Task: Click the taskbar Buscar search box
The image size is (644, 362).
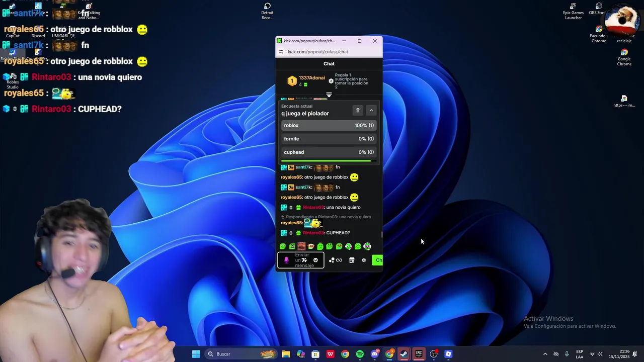Action: pyautogui.click(x=241, y=354)
